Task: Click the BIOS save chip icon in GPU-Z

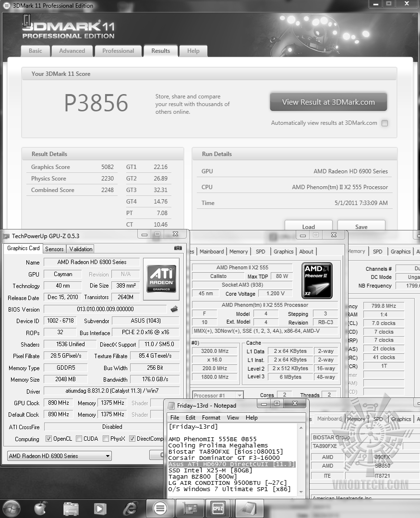Action: tap(174, 309)
